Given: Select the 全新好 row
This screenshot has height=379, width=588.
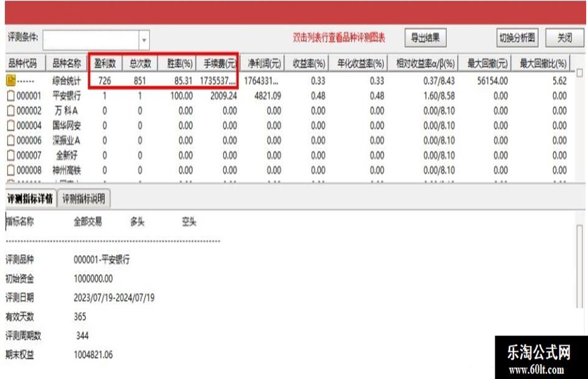Looking at the screenshot, I should pos(289,156).
